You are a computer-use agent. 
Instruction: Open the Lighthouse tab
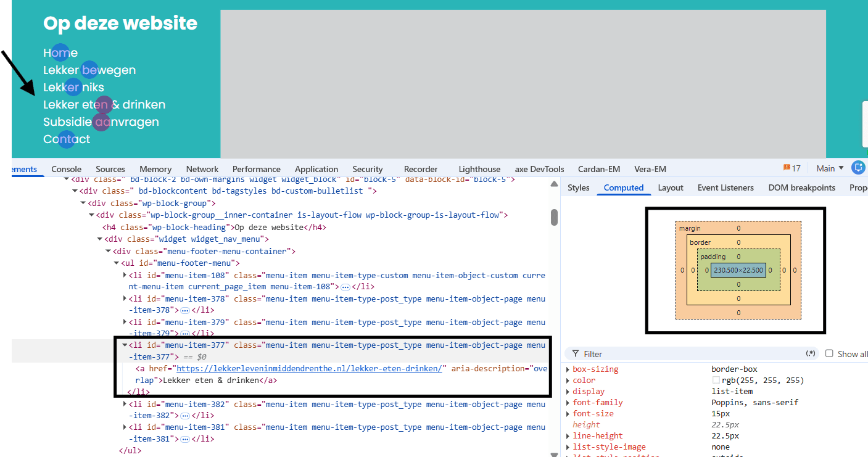coord(479,169)
